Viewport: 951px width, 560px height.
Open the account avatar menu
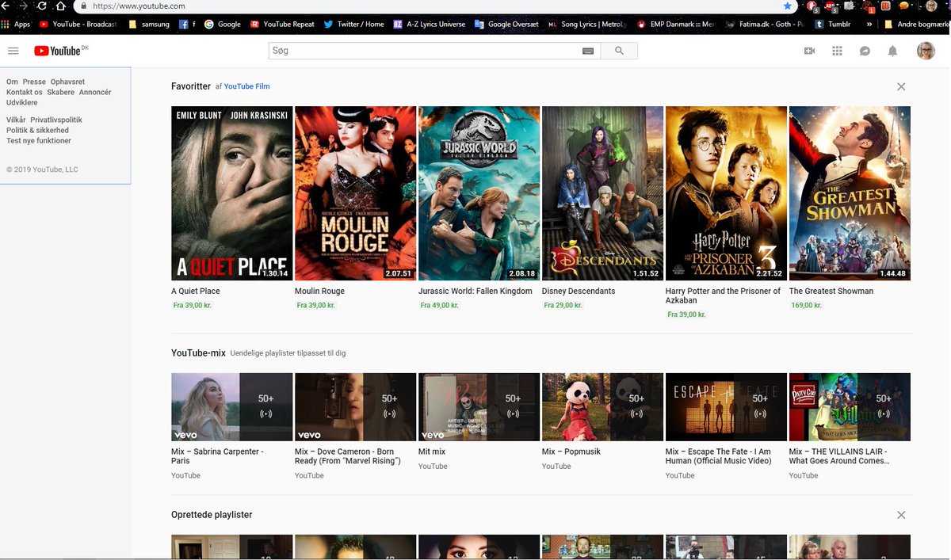(926, 51)
